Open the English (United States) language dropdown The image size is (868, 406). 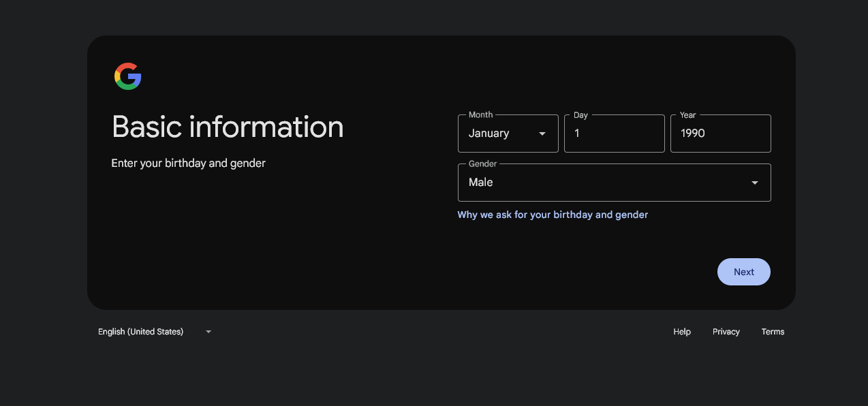pos(141,332)
